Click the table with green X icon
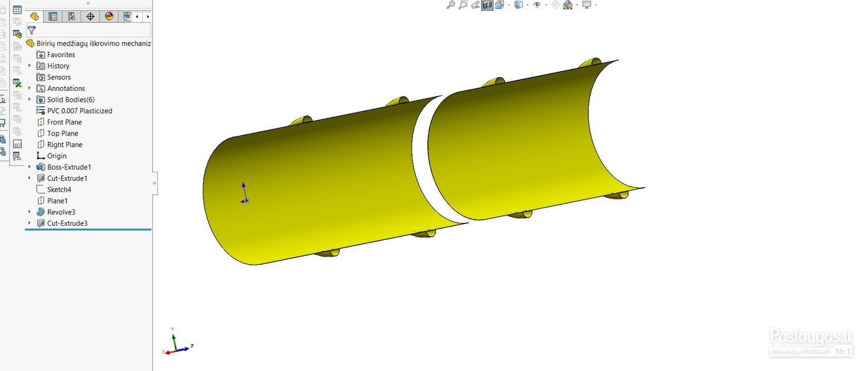 [17, 83]
